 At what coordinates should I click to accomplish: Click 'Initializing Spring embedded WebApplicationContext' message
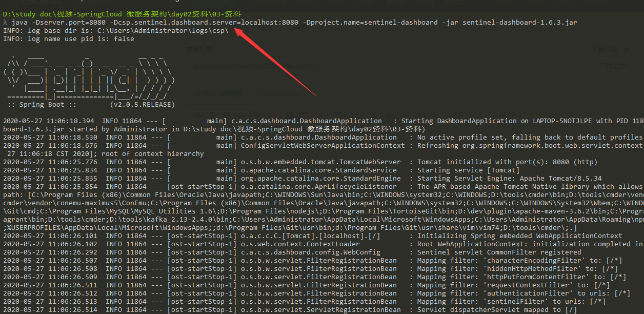click(520, 236)
